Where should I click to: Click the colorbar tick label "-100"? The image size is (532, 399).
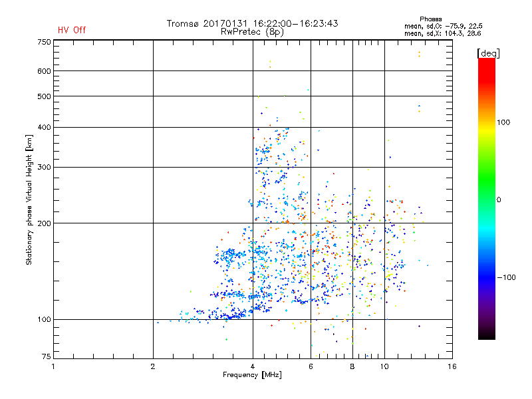506,277
